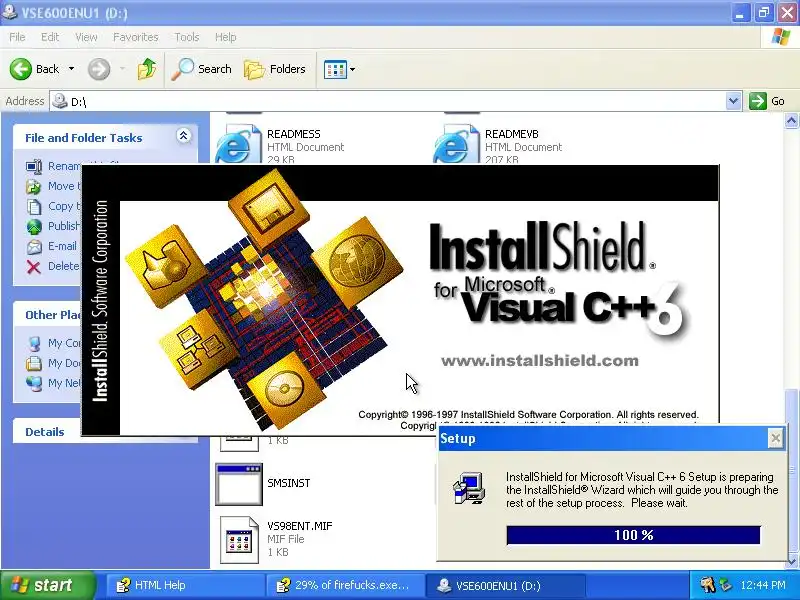
Task: Open the Search pane
Action: [202, 69]
